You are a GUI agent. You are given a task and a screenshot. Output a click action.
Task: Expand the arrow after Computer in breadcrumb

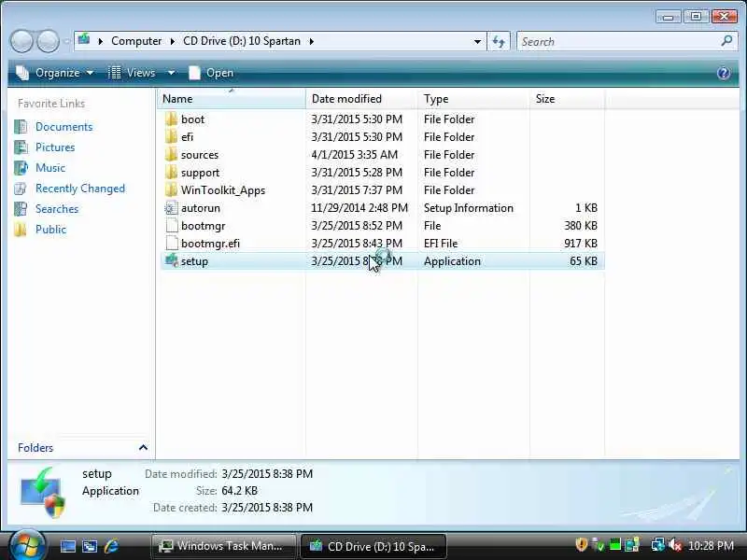tap(172, 41)
